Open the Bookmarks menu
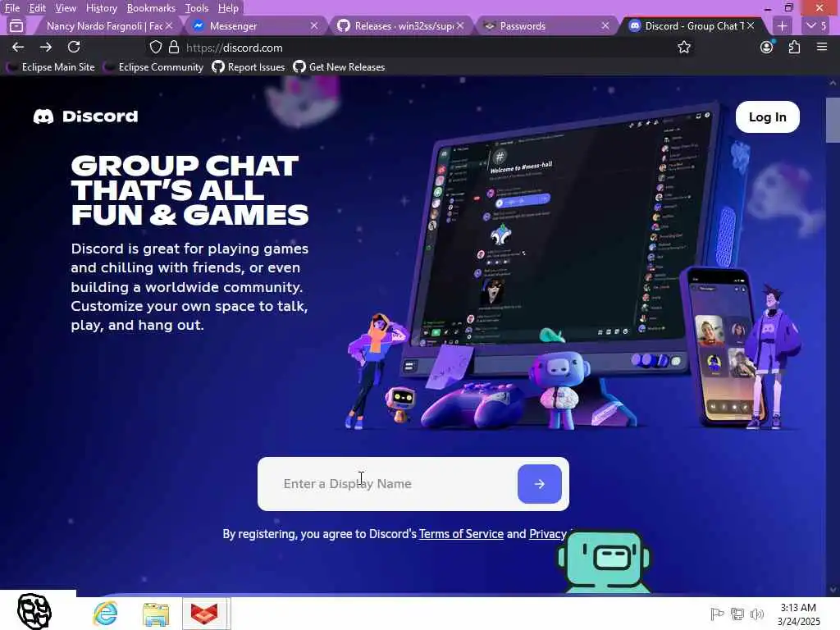 (151, 8)
